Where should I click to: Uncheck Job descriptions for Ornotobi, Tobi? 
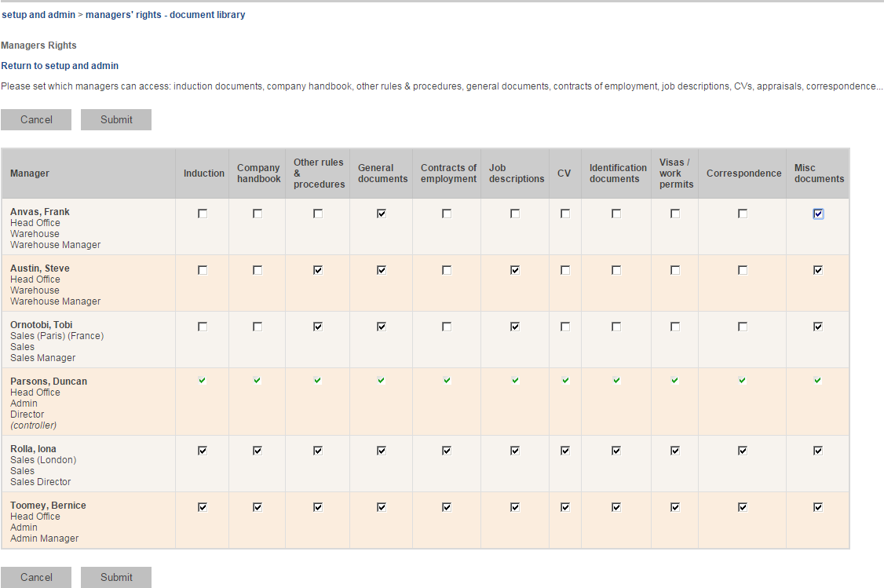tap(515, 327)
